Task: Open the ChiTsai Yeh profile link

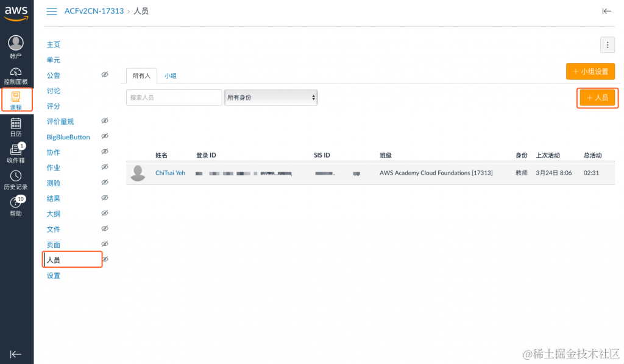Action: click(x=171, y=173)
